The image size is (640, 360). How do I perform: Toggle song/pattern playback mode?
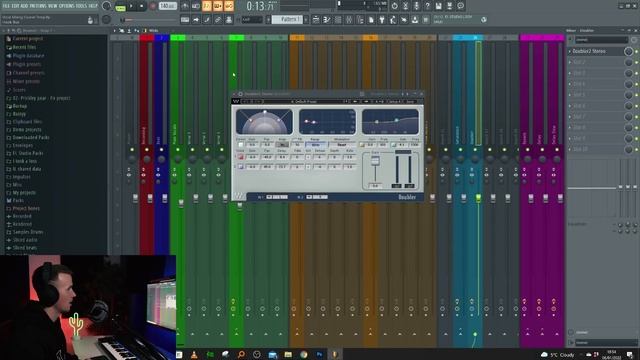[120, 7]
